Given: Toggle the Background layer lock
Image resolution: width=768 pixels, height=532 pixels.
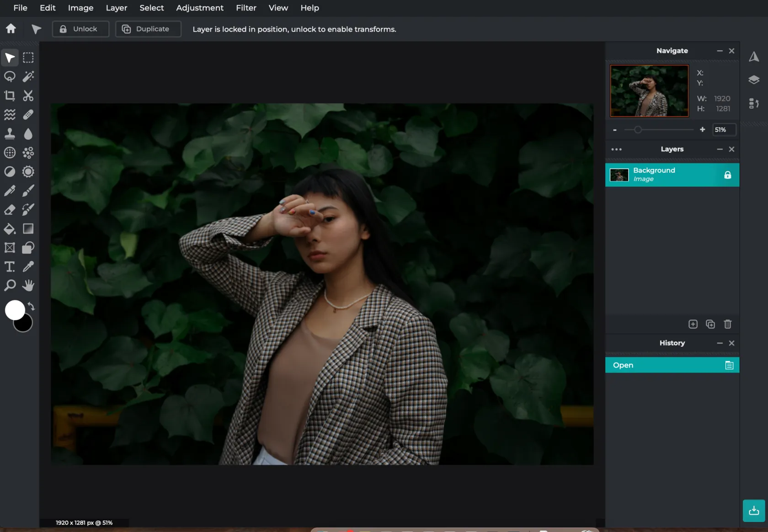Looking at the screenshot, I should [727, 175].
